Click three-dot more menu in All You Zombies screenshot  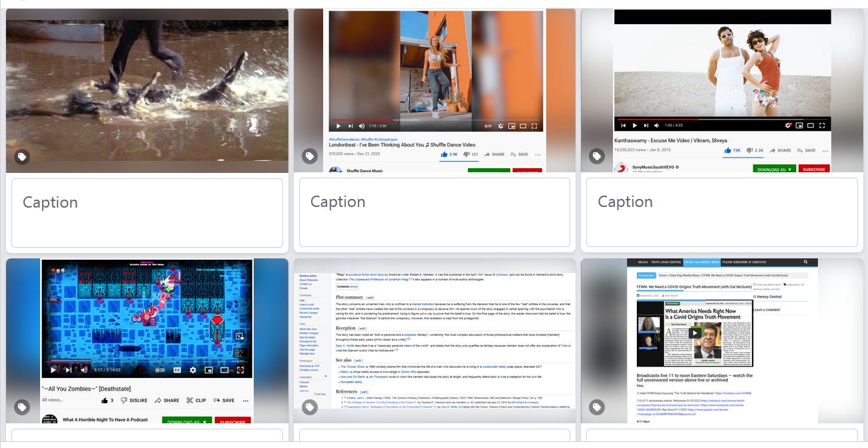pyautogui.click(x=246, y=401)
